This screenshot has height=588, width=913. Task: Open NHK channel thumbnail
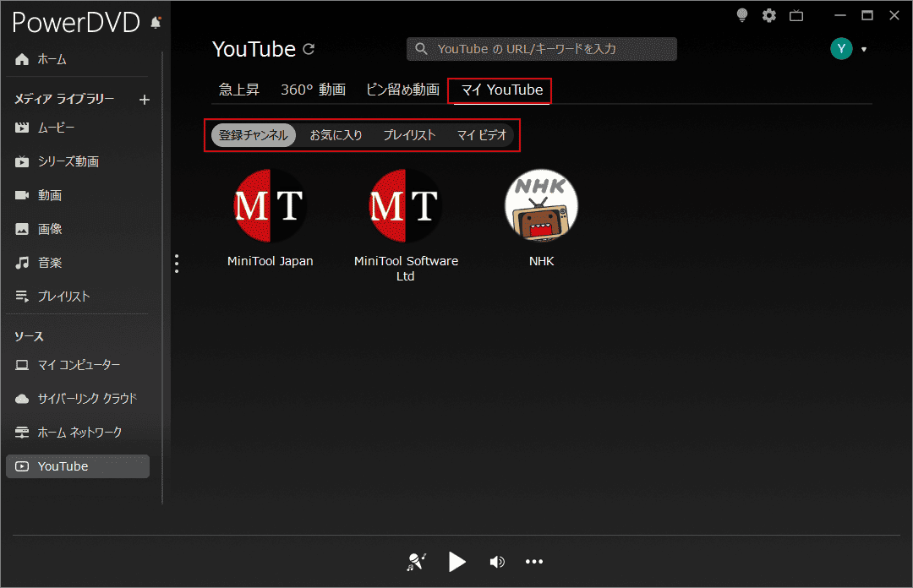542,205
